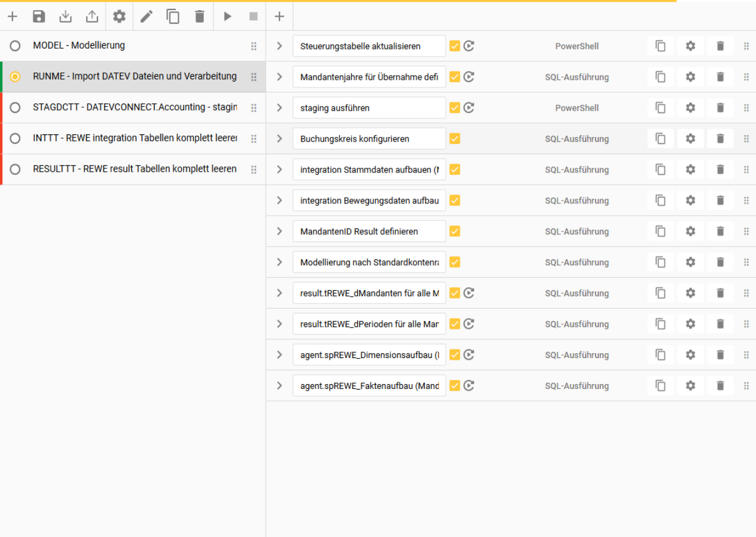
Task: Open settings gear for 'Buchungskreis konfigurieren' step
Action: click(x=690, y=139)
